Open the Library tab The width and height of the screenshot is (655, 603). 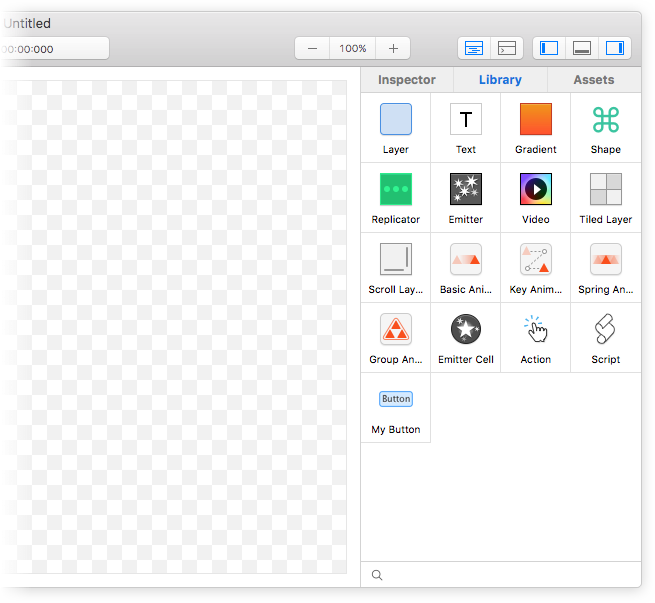pos(500,80)
